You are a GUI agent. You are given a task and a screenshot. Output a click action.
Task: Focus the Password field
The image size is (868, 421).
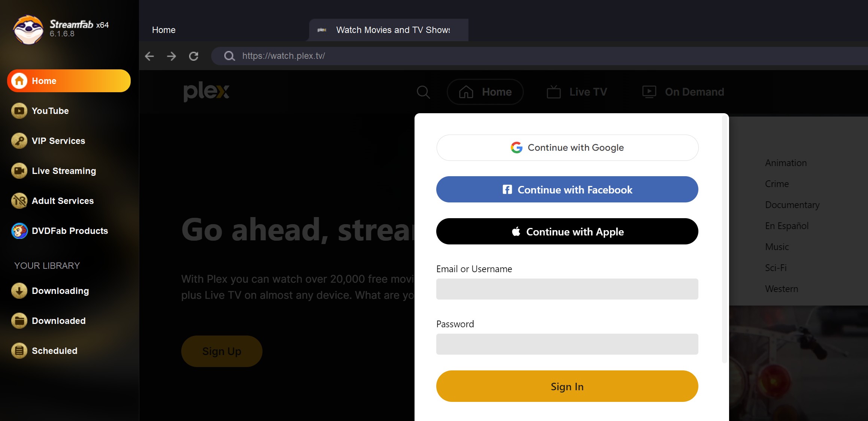point(567,344)
